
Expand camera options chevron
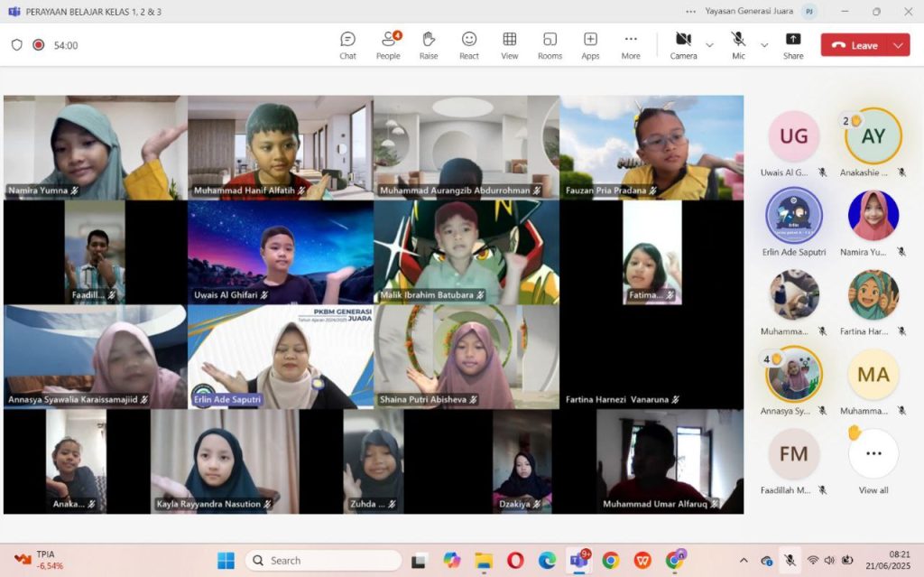(x=709, y=45)
